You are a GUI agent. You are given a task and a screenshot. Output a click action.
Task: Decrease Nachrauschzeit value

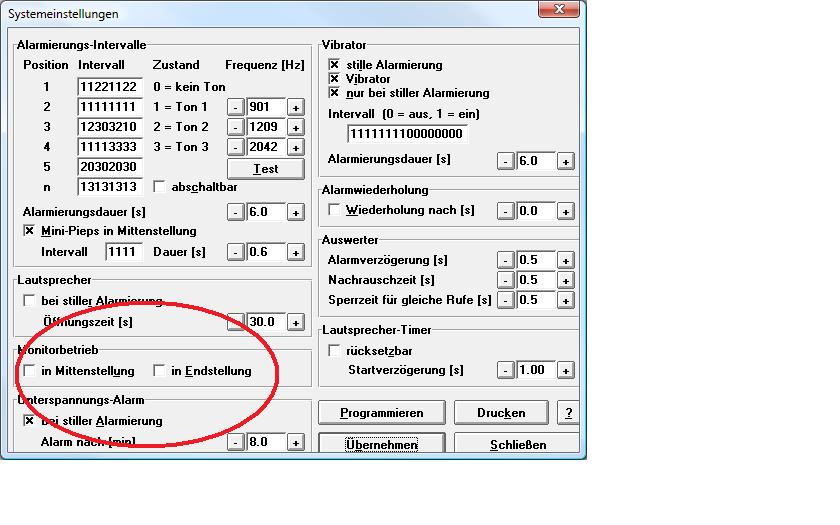[x=506, y=280]
